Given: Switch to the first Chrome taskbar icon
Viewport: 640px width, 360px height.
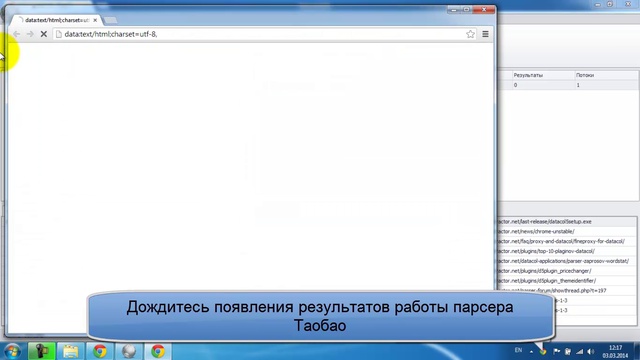Looking at the screenshot, I should coord(100,351).
